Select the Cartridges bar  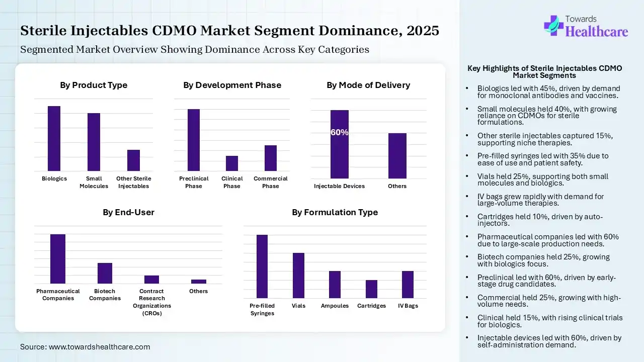pos(371,289)
